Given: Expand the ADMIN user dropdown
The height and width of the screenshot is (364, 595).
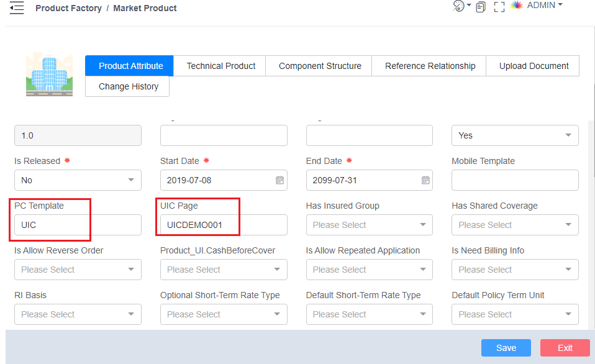Looking at the screenshot, I should pyautogui.click(x=544, y=6).
